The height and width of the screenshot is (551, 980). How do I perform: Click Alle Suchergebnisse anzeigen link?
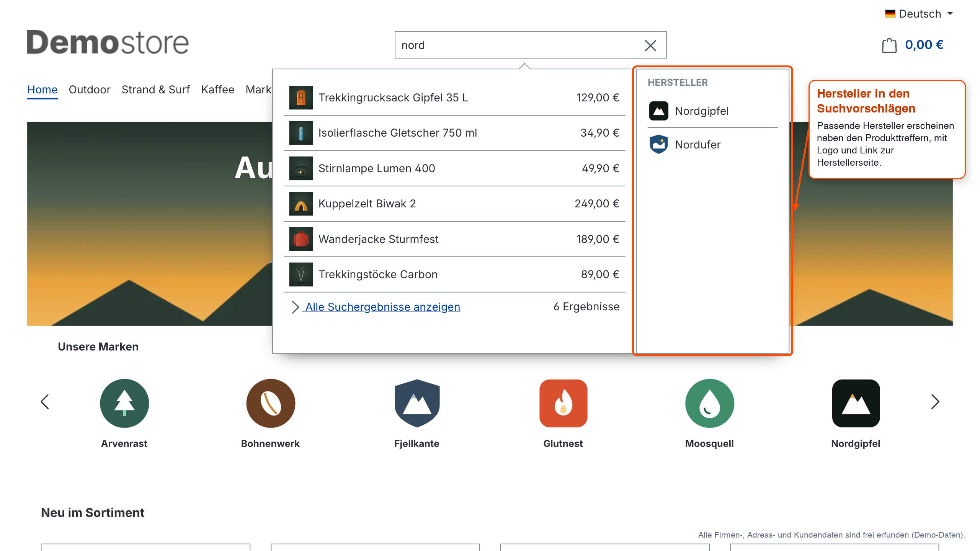[x=382, y=307]
